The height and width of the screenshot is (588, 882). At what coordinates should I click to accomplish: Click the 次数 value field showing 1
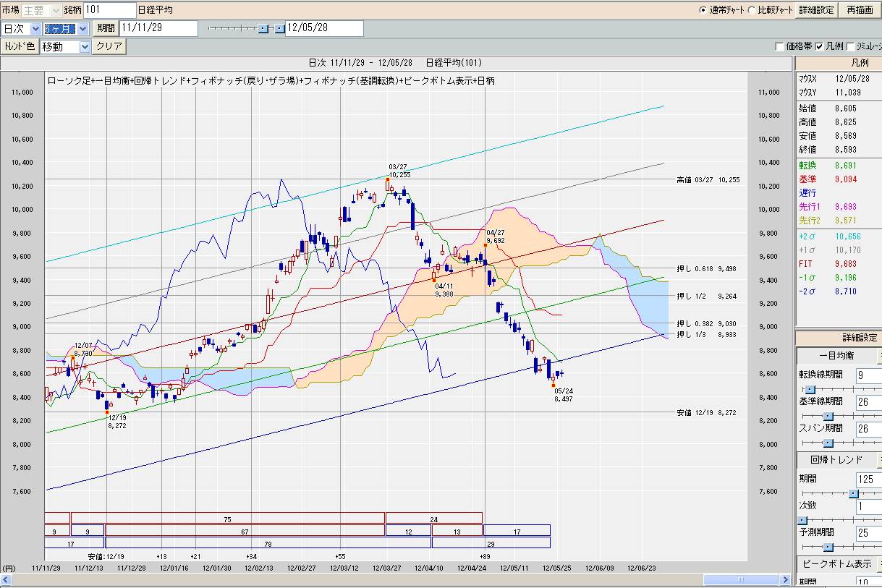pyautogui.click(x=868, y=506)
